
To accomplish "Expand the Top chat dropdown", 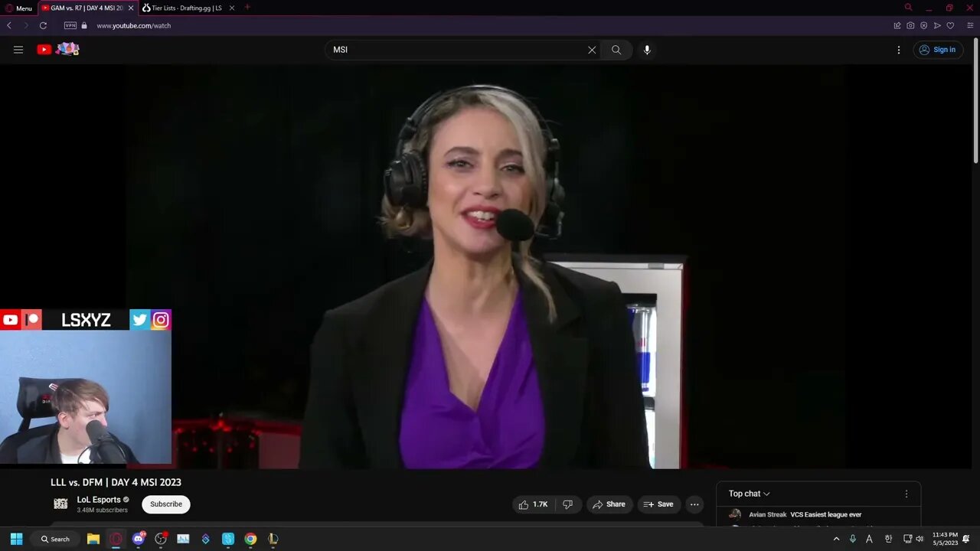I will 750,494.
